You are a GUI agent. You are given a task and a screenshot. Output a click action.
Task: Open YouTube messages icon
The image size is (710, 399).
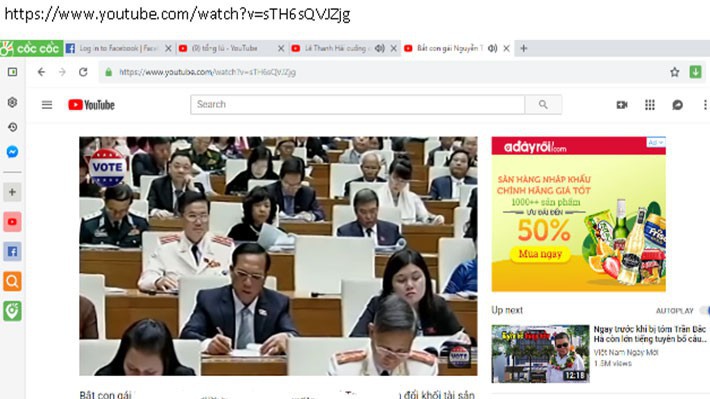coord(677,105)
